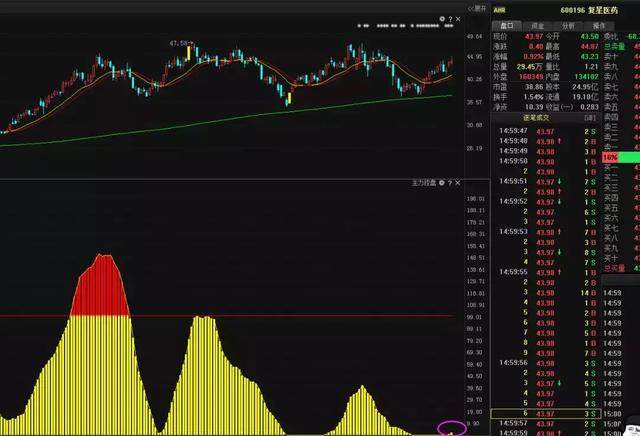Image resolution: width=640 pixels, height=436 pixels.
Task: Open the 资金 tab
Action: [x=541, y=25]
